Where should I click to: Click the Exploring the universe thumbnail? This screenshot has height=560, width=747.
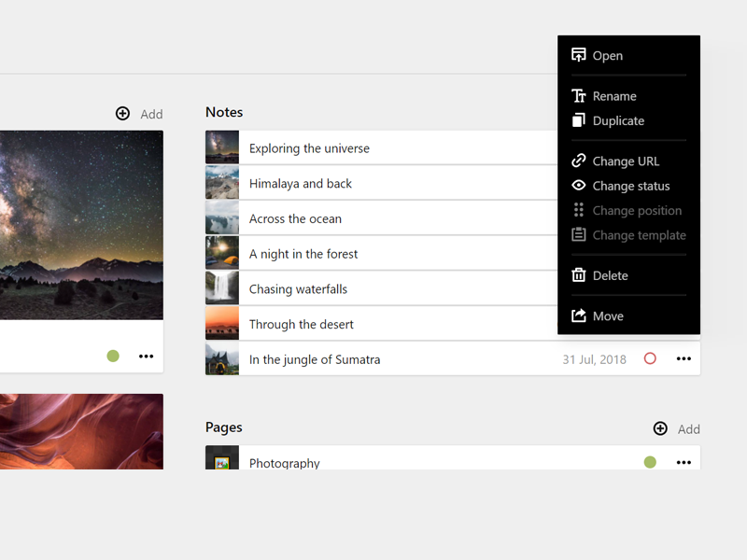(x=222, y=147)
